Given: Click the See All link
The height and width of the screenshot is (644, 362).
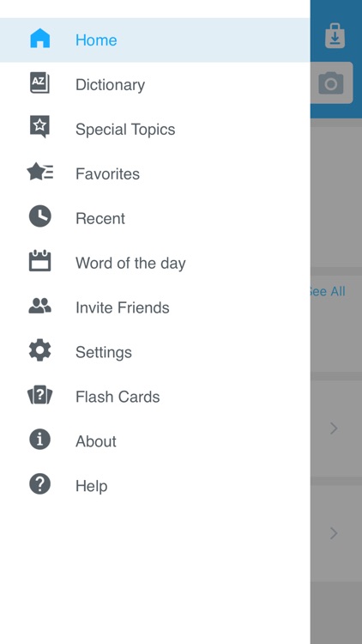Looking at the screenshot, I should 328,291.
